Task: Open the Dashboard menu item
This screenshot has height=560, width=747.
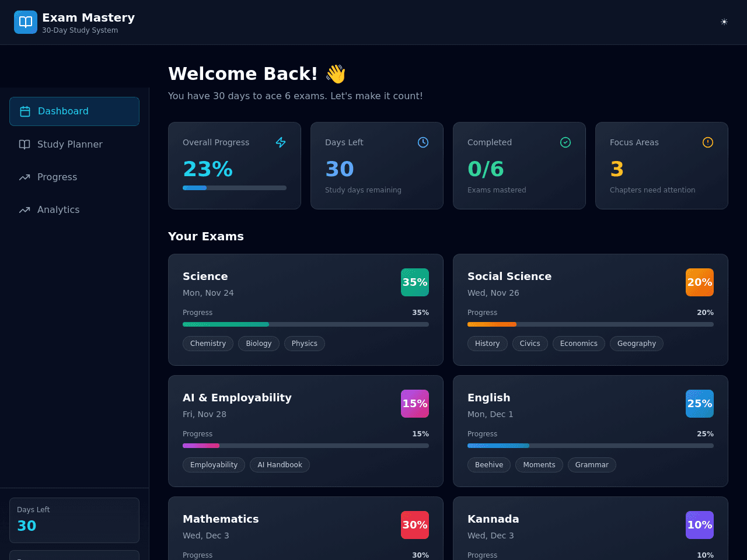Action: pos(74,111)
